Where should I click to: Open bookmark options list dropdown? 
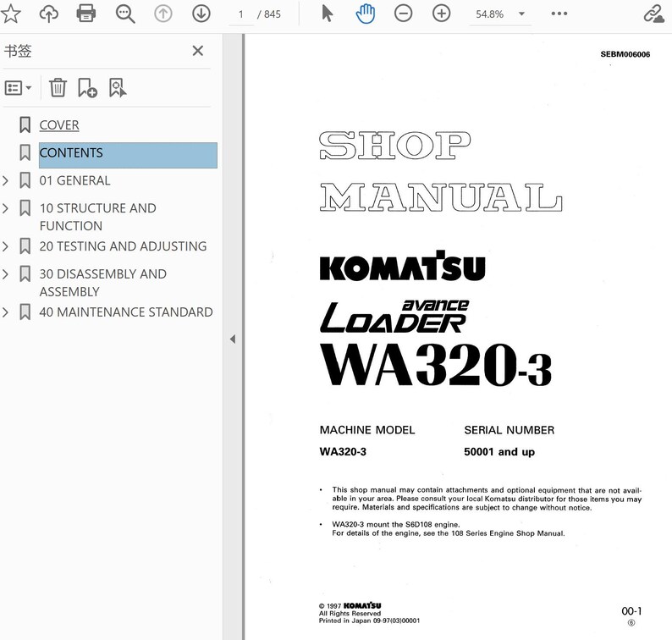[18, 88]
